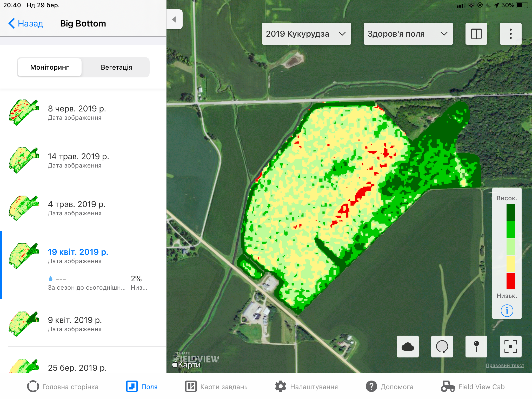
Task: Open the Допомога tab label
Action: pyautogui.click(x=397, y=387)
